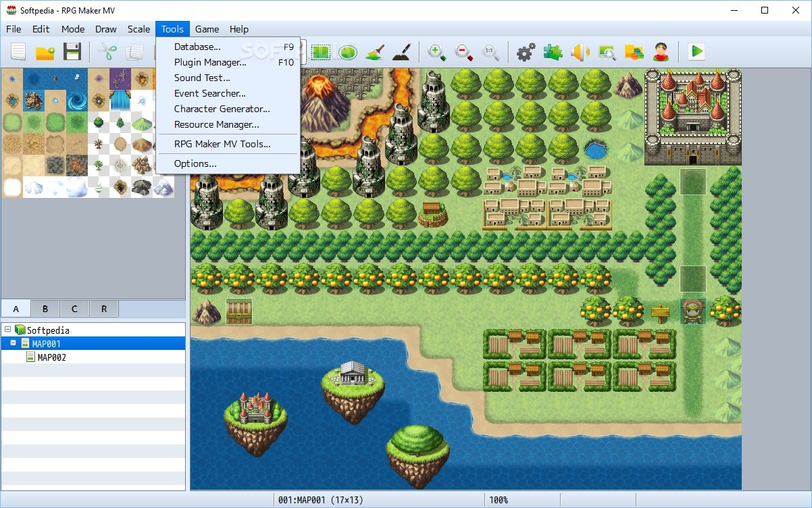This screenshot has width=812, height=508.
Task: Click the wooden signpost event on map
Action: (661, 312)
